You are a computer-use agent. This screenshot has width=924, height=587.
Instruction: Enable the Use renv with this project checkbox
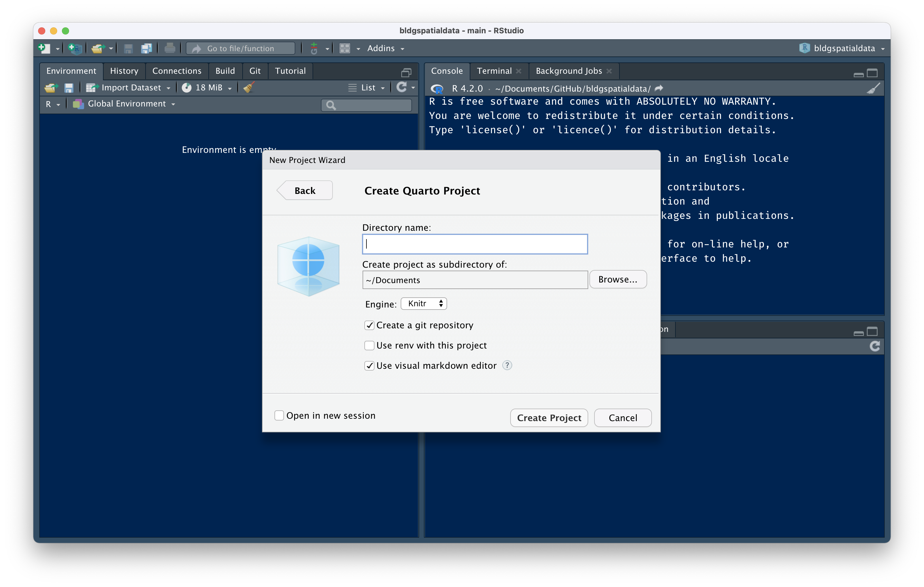[x=369, y=345]
